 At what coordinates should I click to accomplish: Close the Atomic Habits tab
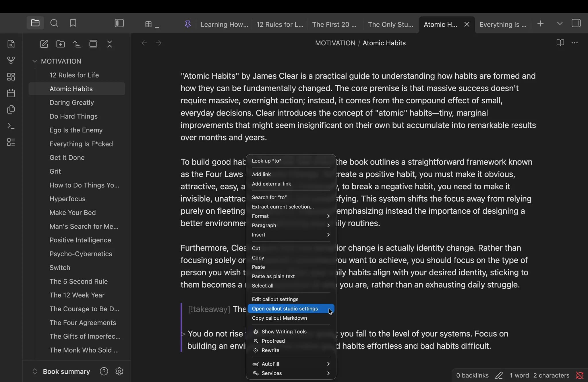(467, 24)
